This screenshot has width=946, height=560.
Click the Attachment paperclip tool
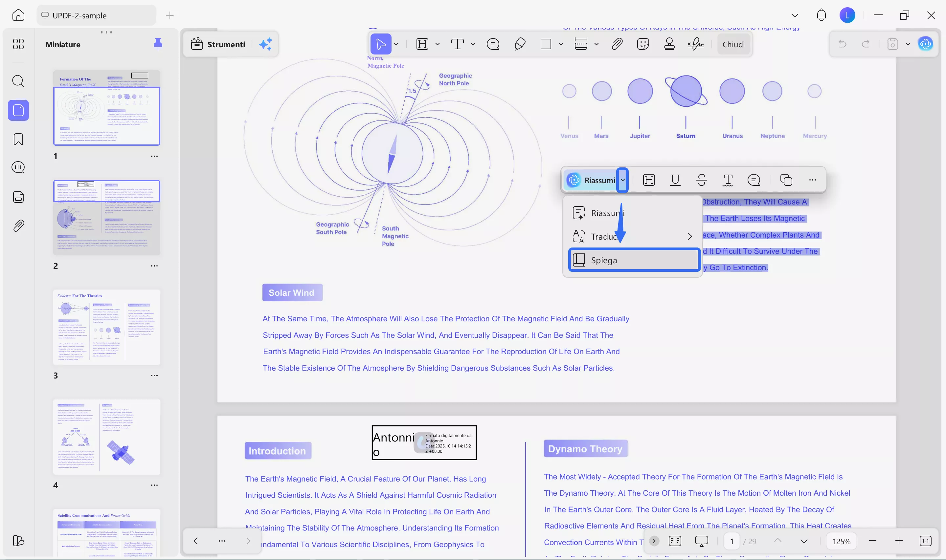[617, 44]
